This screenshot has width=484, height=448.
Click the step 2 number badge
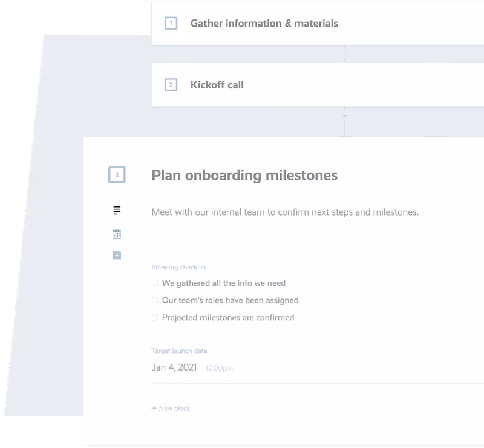pos(170,85)
